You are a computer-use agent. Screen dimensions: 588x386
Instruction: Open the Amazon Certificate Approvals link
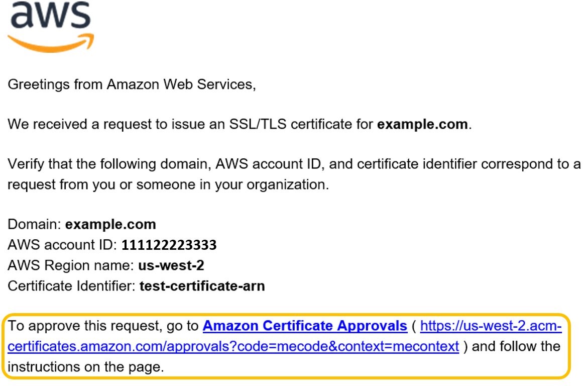coord(305,326)
